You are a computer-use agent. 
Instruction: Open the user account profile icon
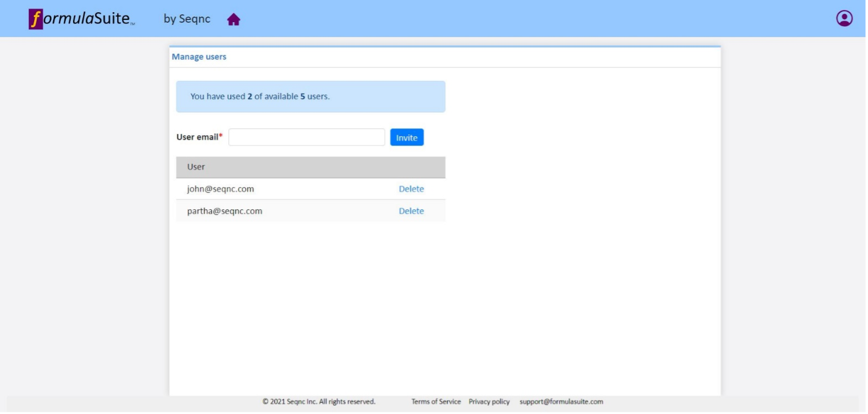point(844,18)
